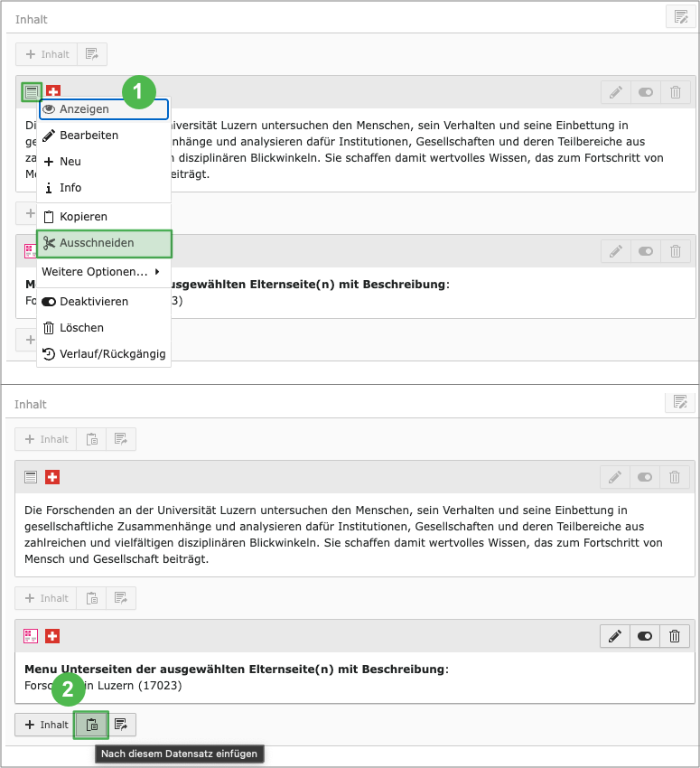Click the Swiss flag icon beside the upper panel's text element

(x=53, y=91)
